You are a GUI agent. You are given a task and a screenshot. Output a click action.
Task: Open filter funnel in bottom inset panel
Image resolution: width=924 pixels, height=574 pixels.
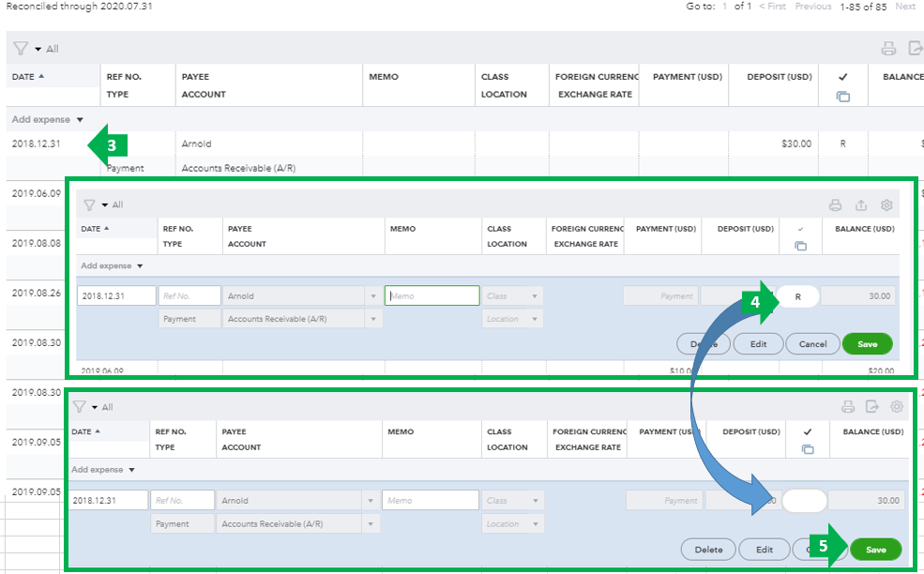click(x=79, y=407)
